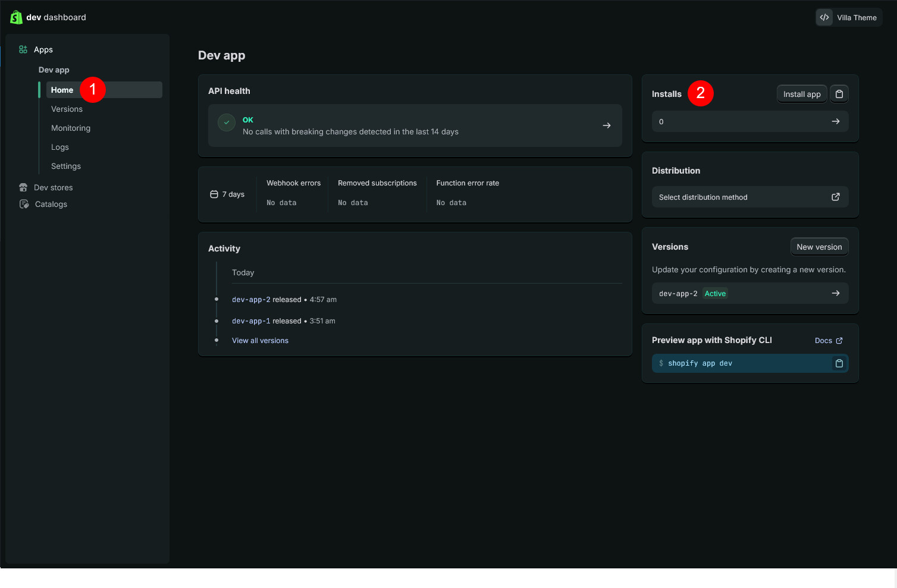Click the Shopify logo in the header
897x588 pixels.
pyautogui.click(x=16, y=17)
